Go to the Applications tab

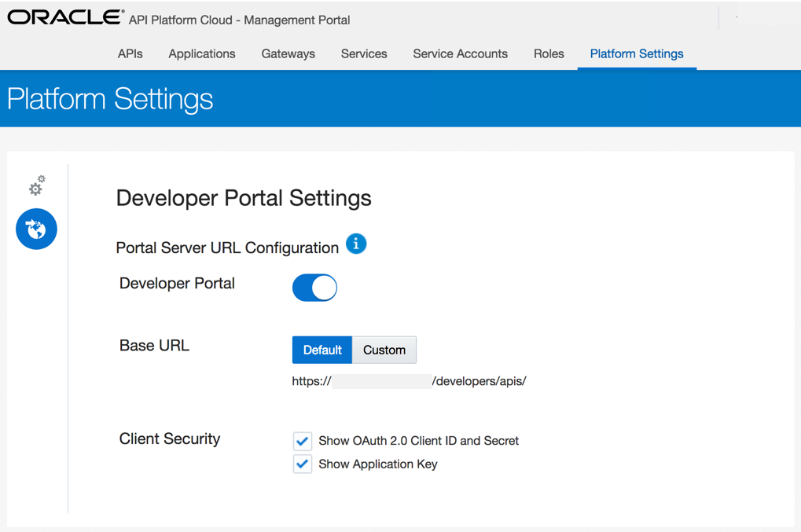(202, 53)
